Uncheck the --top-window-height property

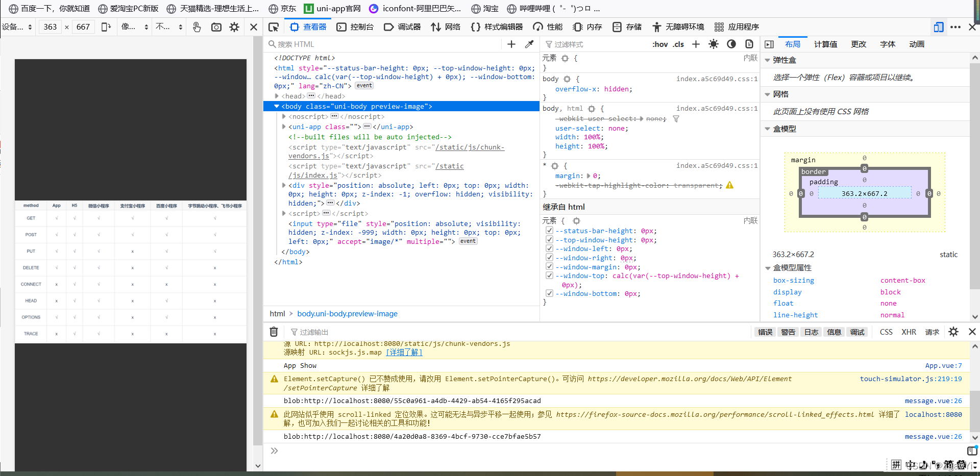coord(549,239)
